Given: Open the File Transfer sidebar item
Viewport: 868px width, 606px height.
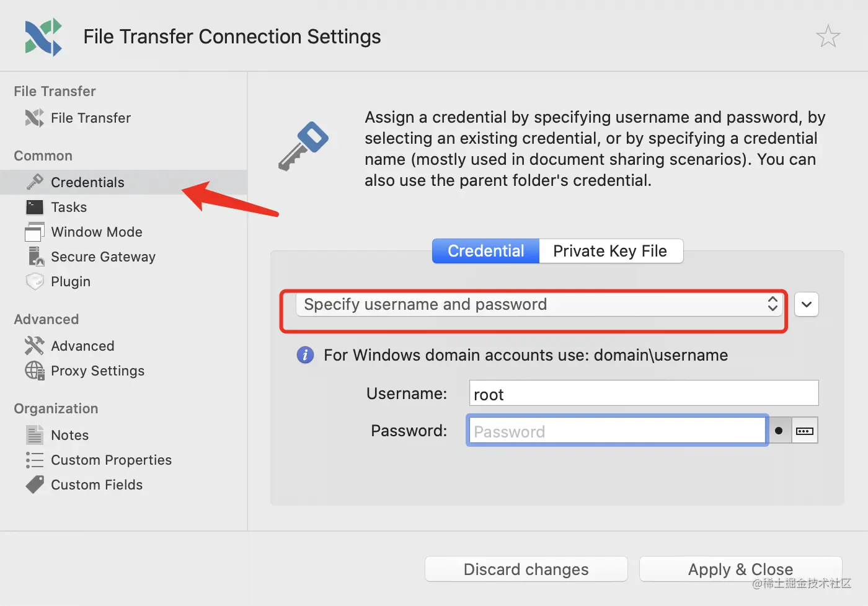Looking at the screenshot, I should [x=90, y=118].
